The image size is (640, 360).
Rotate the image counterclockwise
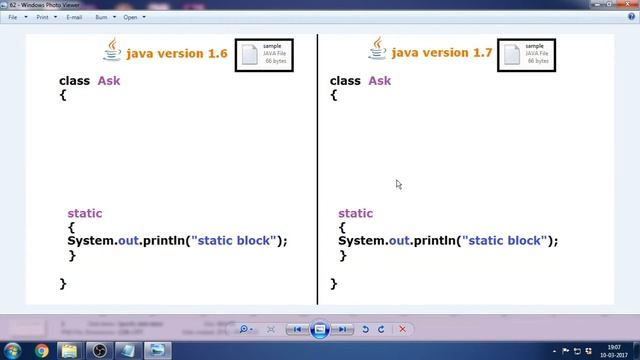click(365, 329)
